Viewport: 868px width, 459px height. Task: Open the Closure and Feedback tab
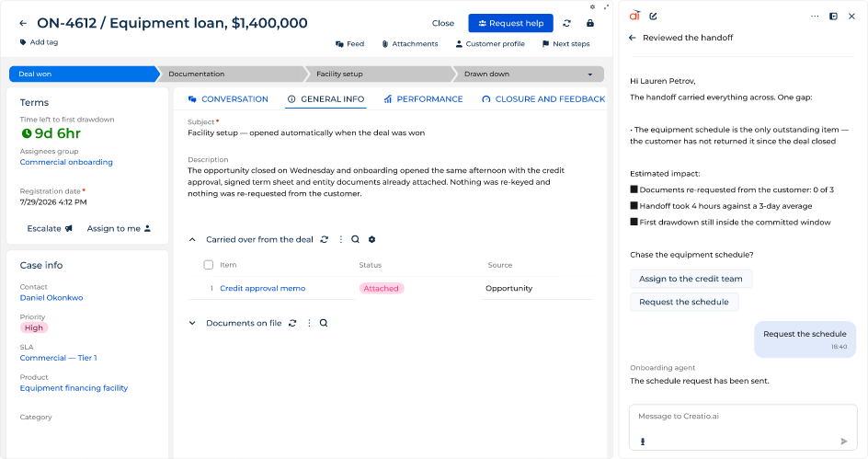pyautogui.click(x=543, y=99)
